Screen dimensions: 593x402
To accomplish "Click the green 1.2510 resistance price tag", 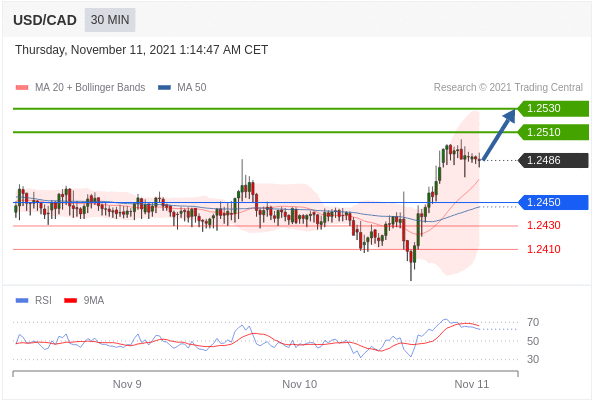I will [553, 132].
